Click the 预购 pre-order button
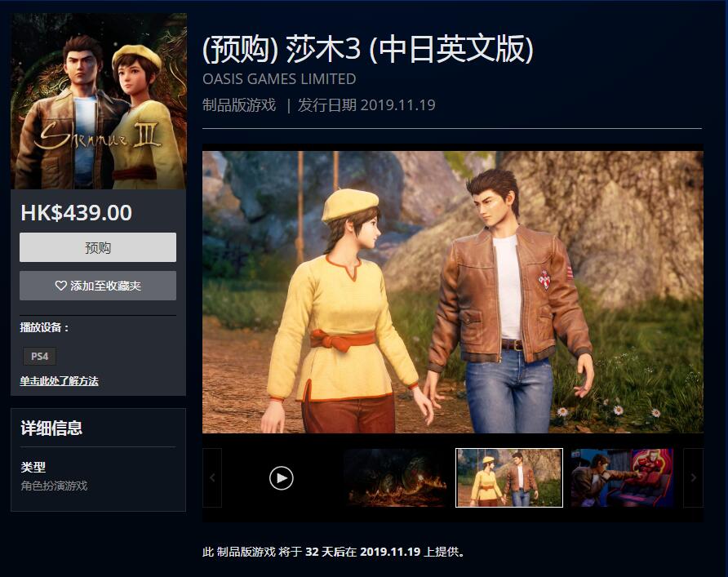Viewport: 728px width, 577px height. tap(98, 247)
